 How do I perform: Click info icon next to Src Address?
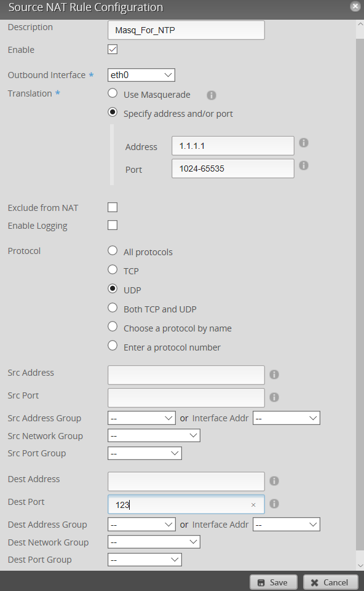pyautogui.click(x=274, y=375)
